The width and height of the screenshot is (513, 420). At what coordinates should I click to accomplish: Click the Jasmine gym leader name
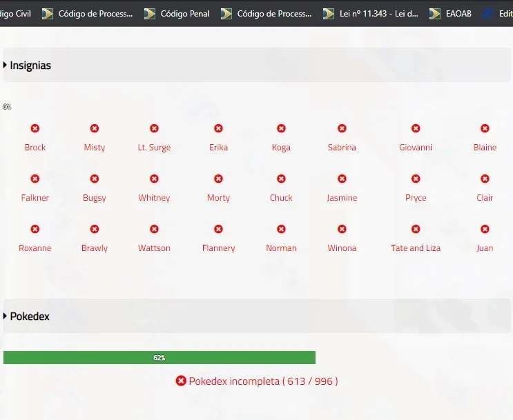(342, 198)
